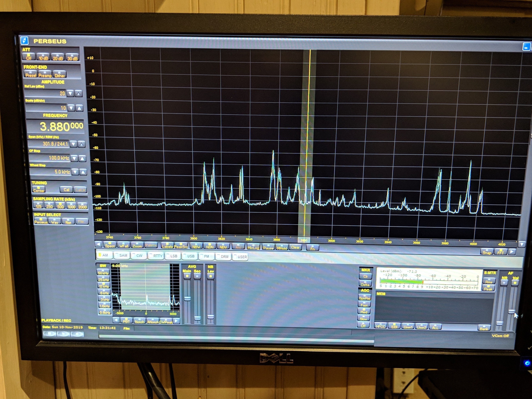Screen dimensions: 532x399
Task: Toggle the Labels button
Action: click(167, 245)
